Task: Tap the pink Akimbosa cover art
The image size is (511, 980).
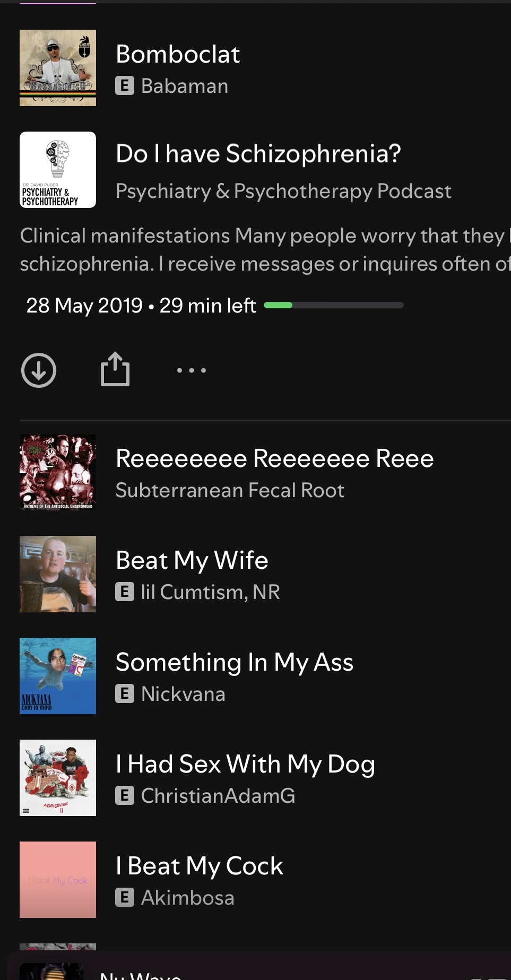Action: (x=58, y=880)
